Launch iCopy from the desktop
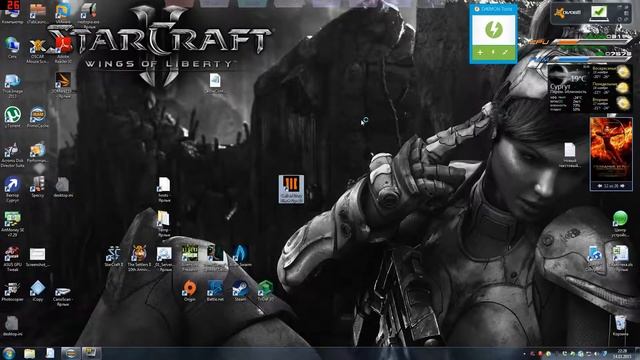This screenshot has height=360, width=640. [x=38, y=291]
